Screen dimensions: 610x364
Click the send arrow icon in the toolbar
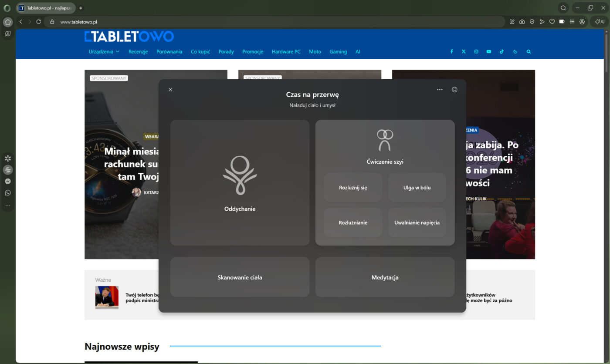[542, 22]
